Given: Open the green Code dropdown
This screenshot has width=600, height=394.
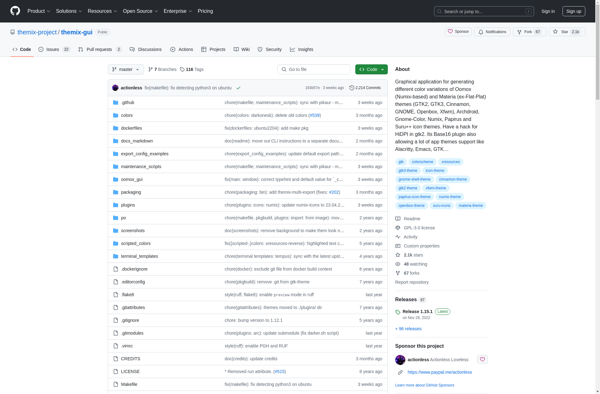Looking at the screenshot, I should tap(371, 69).
